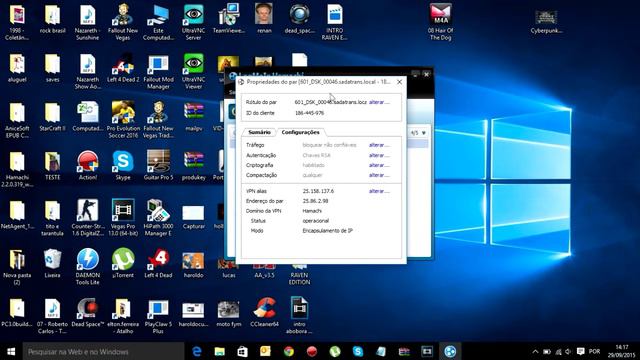Click alterar link next to Tráfego
This screenshot has width=640, height=360.
379,145
